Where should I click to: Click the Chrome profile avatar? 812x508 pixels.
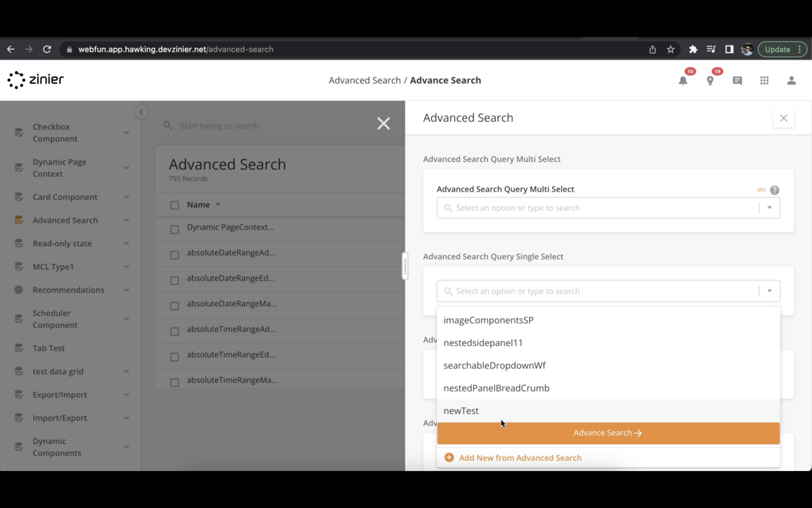pos(747,49)
